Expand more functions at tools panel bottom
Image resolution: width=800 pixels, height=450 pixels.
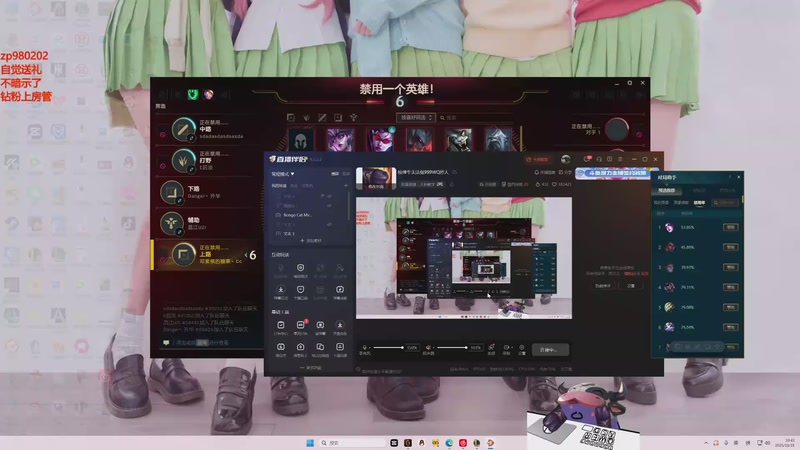(x=310, y=368)
